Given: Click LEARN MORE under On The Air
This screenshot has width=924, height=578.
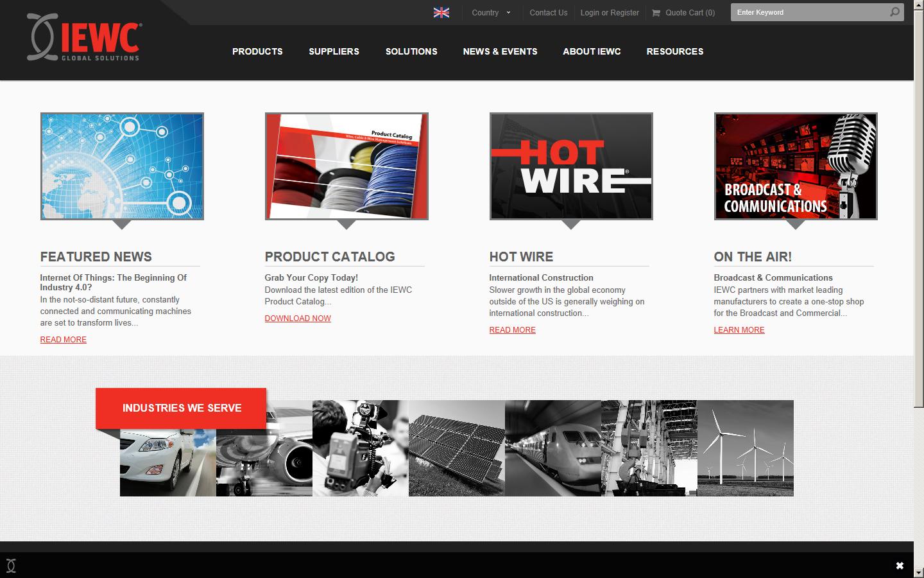Looking at the screenshot, I should coord(739,329).
